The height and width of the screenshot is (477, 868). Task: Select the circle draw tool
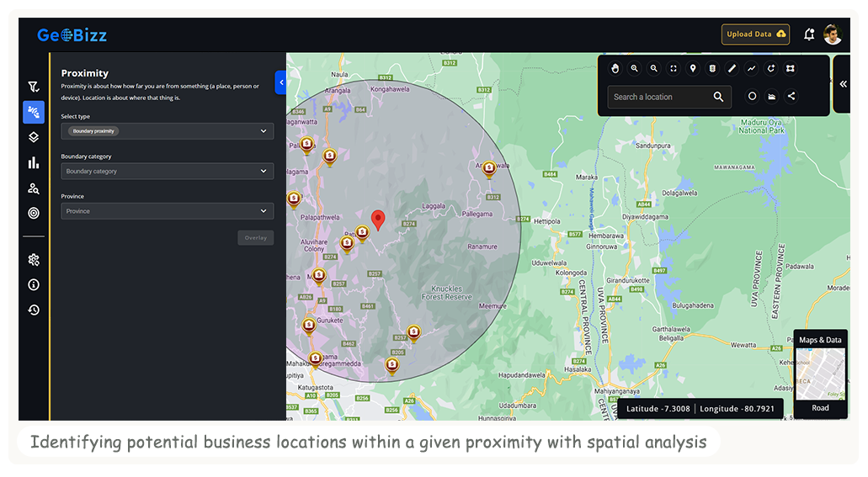tap(752, 96)
